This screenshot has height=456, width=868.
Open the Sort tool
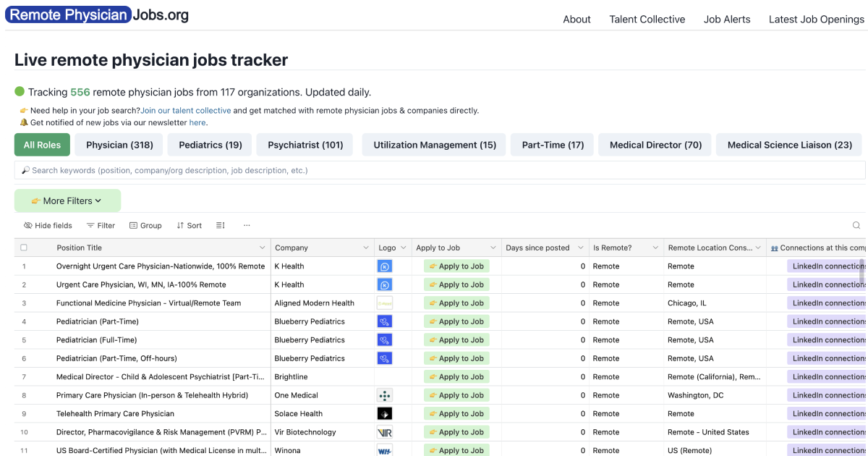189,225
